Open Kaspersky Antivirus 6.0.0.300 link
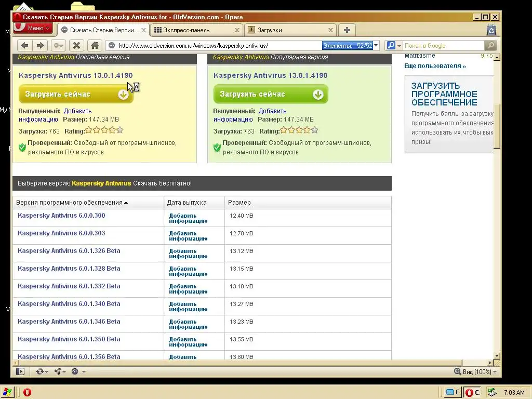 [x=61, y=216]
